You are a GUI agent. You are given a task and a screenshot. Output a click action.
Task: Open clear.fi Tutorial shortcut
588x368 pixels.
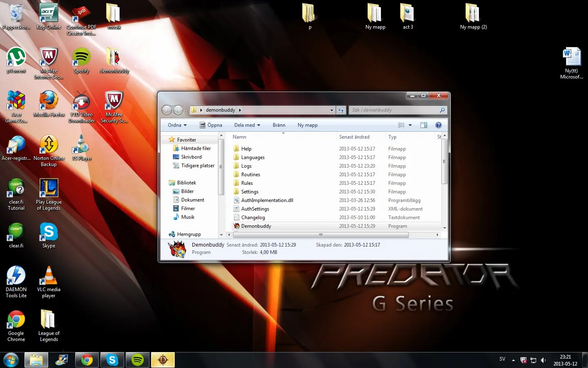click(x=16, y=195)
